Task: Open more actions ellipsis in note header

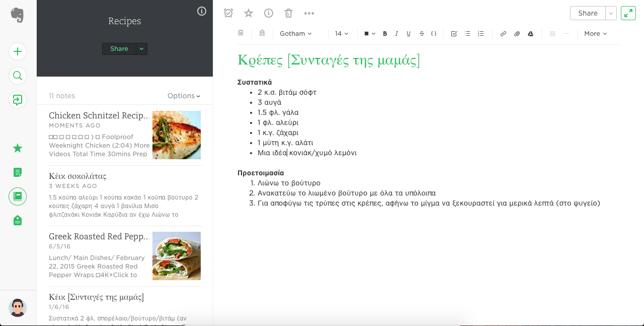Action: tap(309, 14)
